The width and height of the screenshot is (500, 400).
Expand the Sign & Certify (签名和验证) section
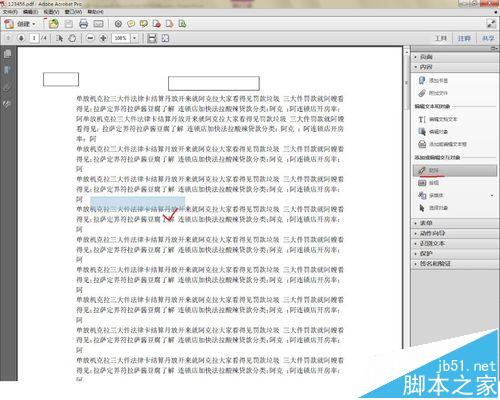click(x=455, y=264)
